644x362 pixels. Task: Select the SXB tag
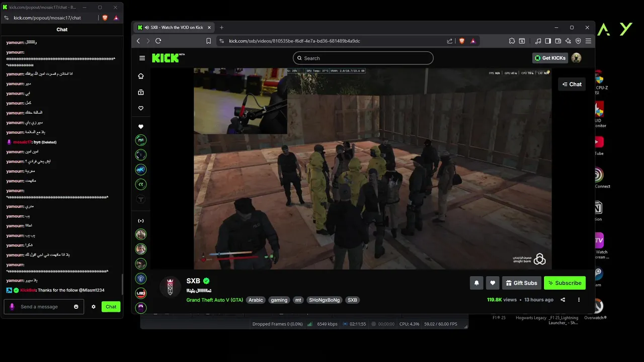352,300
